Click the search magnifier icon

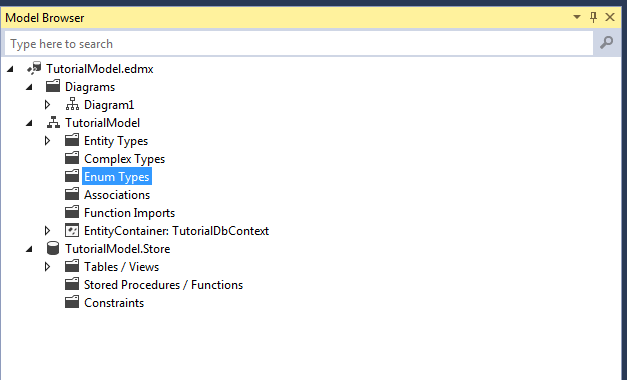point(607,42)
